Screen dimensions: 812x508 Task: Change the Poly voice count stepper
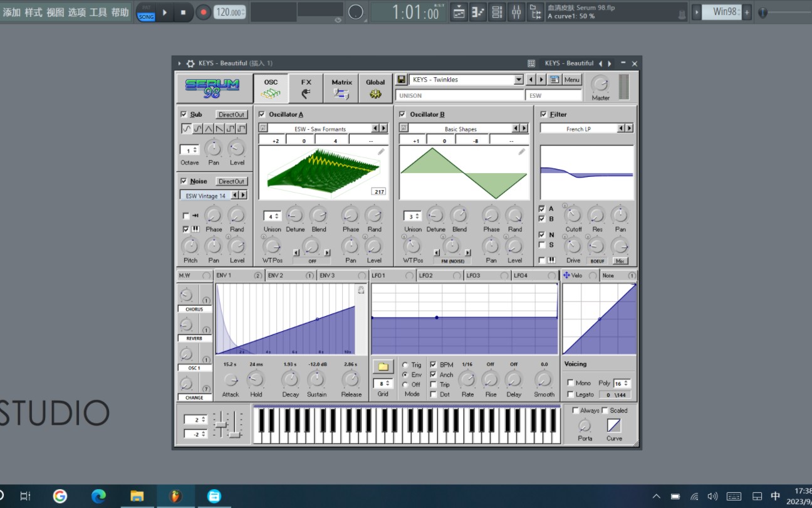(622, 383)
